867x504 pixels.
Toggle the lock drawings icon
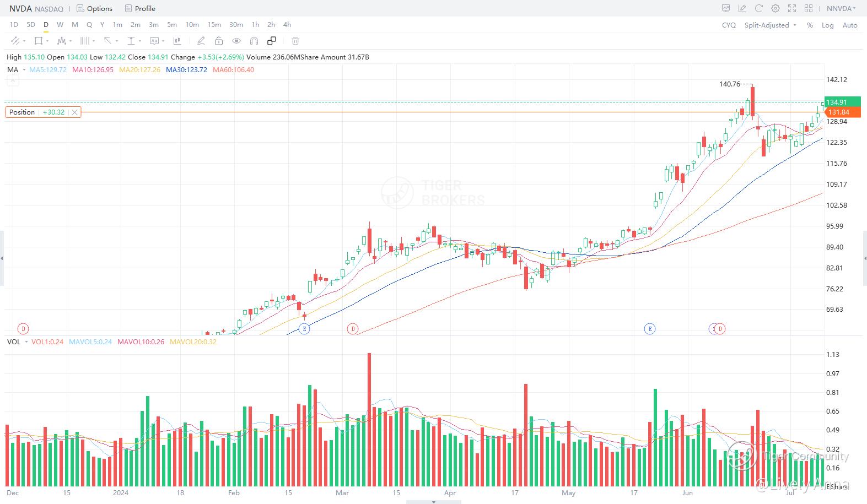[x=219, y=41]
